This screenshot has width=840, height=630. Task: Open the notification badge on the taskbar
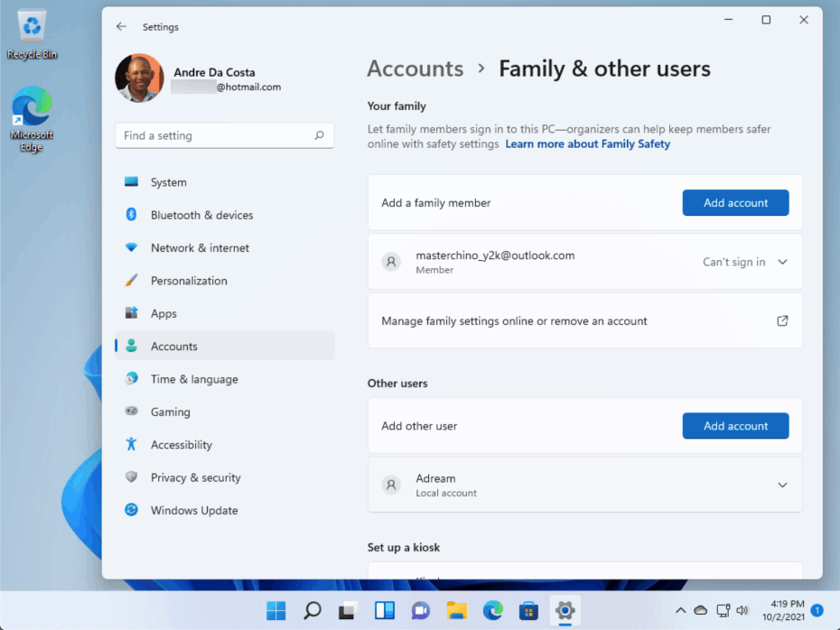coord(817,610)
